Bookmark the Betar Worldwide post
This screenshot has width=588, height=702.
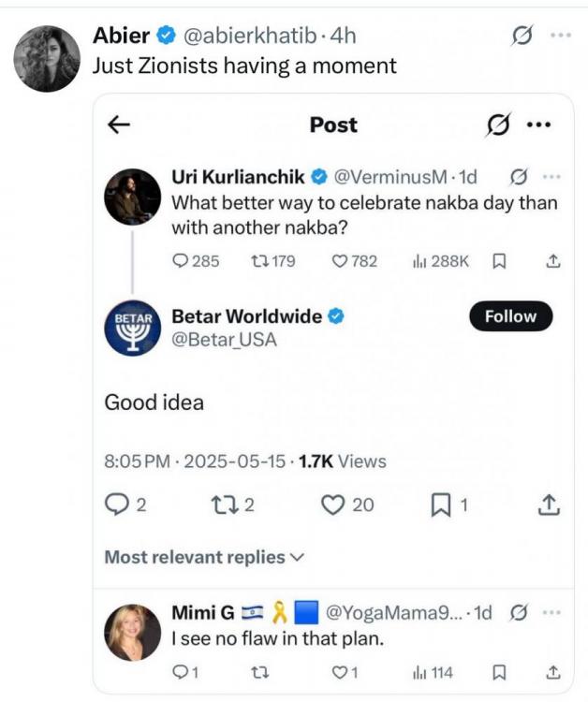click(x=440, y=505)
